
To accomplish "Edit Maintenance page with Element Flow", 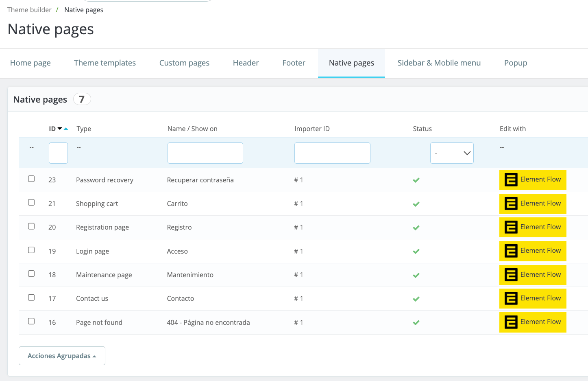I will (x=533, y=275).
